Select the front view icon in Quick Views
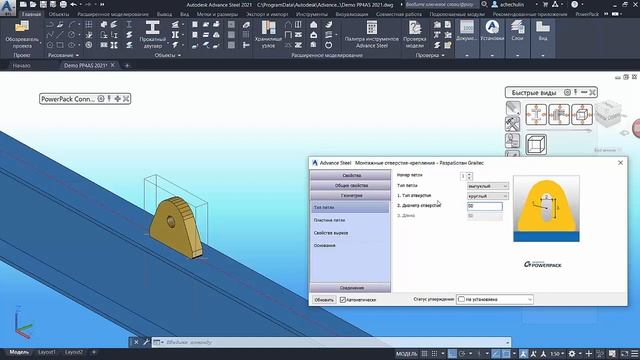This screenshot has width=640, height=360. (536, 114)
